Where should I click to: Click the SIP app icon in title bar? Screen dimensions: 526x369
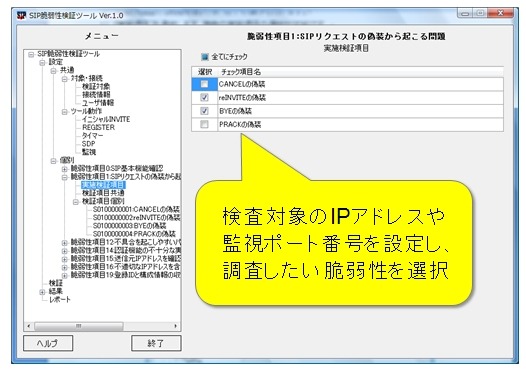click(21, 15)
